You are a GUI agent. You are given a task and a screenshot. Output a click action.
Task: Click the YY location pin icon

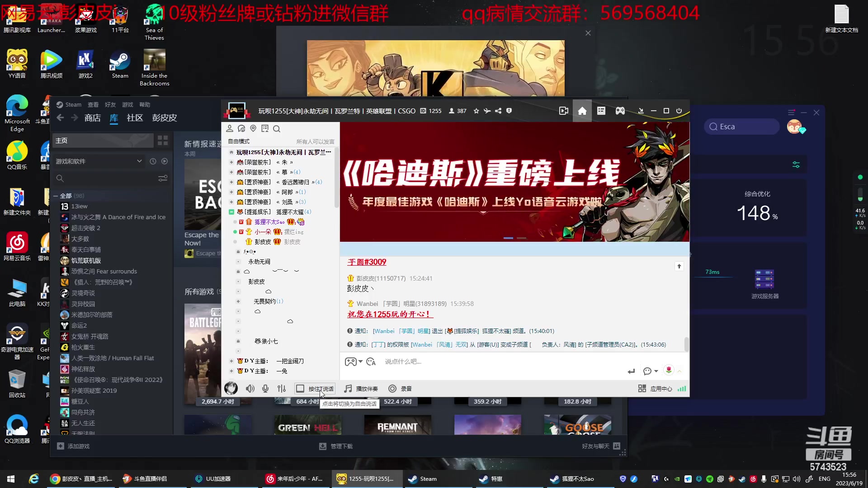(x=253, y=129)
